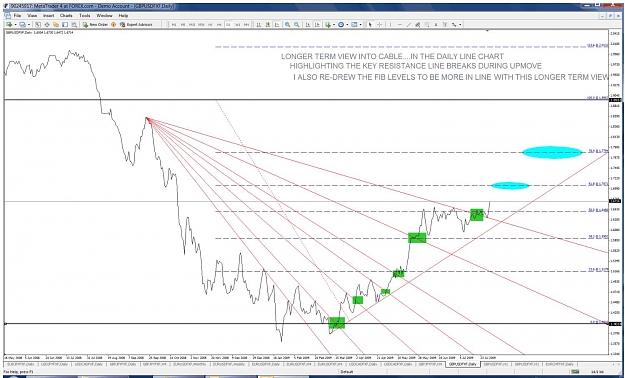The image size is (625, 378).
Task: Open the View menu
Action: (32, 16)
